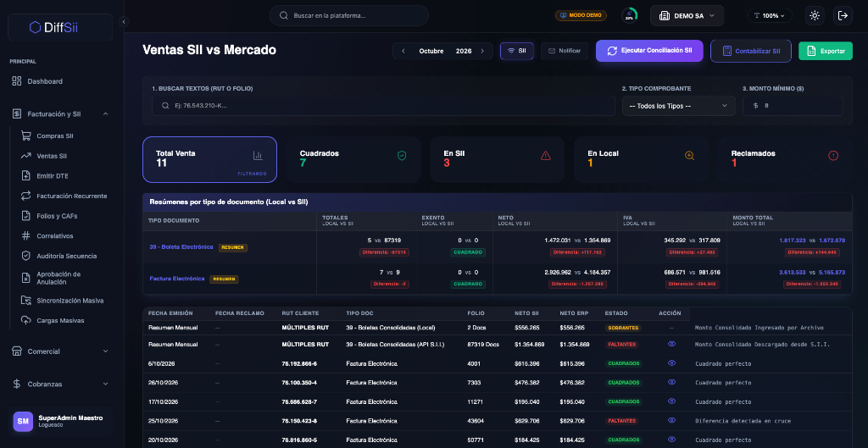
Task: Click the warning triangle icon on En SII
Action: pyautogui.click(x=545, y=156)
